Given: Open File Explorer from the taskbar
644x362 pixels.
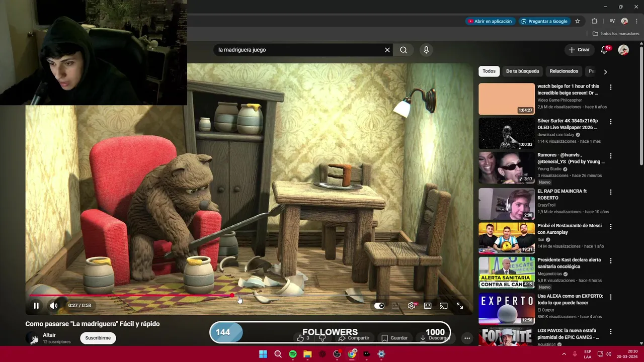Looking at the screenshot, I should [x=307, y=354].
